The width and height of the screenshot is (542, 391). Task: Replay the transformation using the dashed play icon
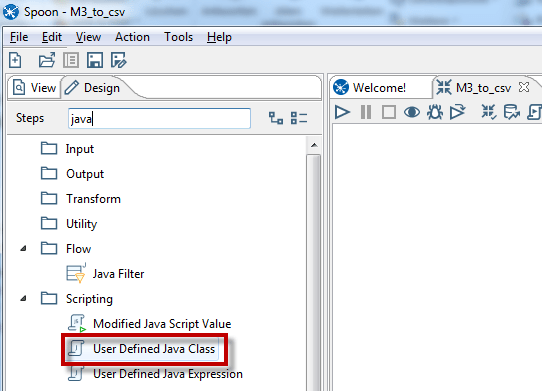click(x=457, y=112)
